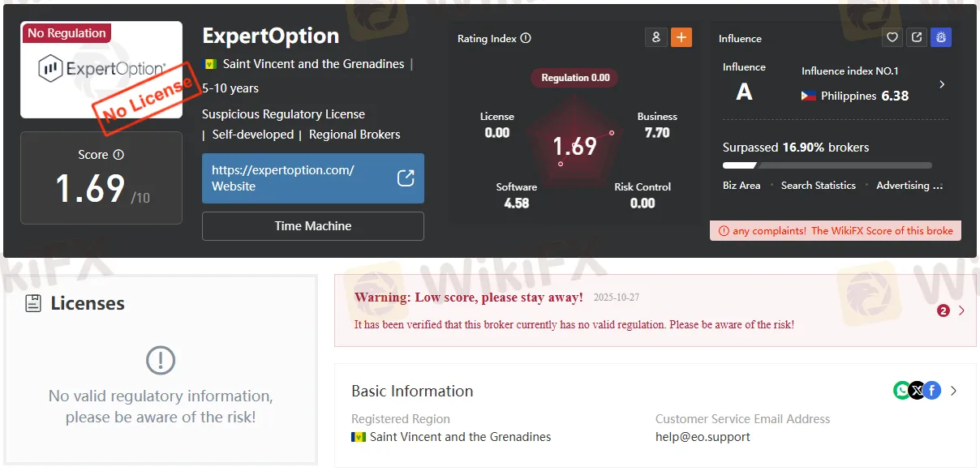Click the red No Regulation badge
The width and height of the screenshot is (980, 471).
(67, 33)
